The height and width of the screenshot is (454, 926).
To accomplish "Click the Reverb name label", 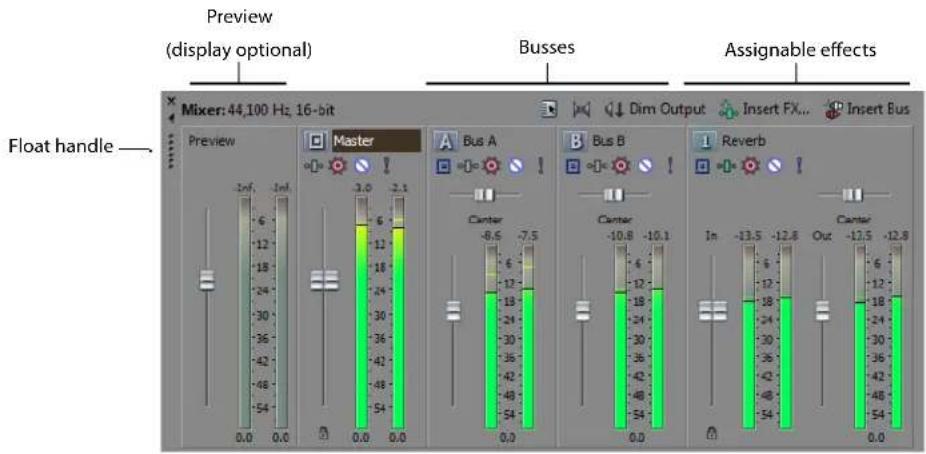I will click(744, 142).
